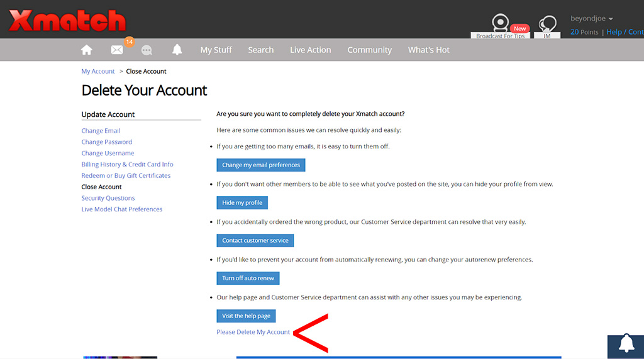Click the New badge on Broadcast
644x359 pixels.
(519, 28)
